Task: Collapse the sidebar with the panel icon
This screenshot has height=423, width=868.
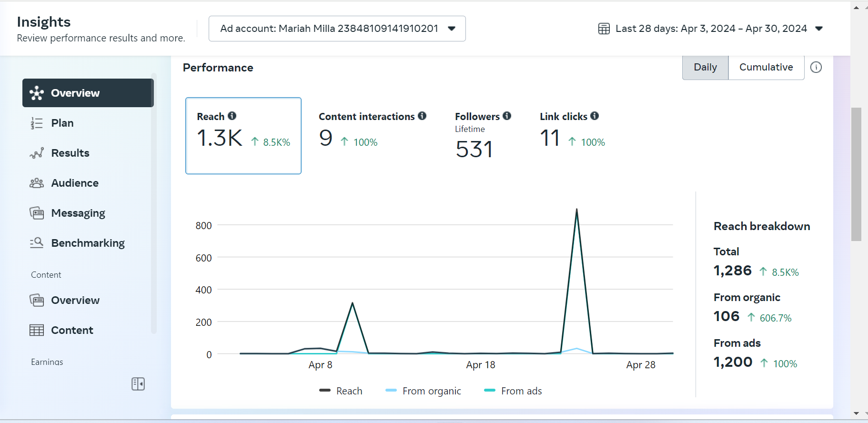Action: click(138, 384)
